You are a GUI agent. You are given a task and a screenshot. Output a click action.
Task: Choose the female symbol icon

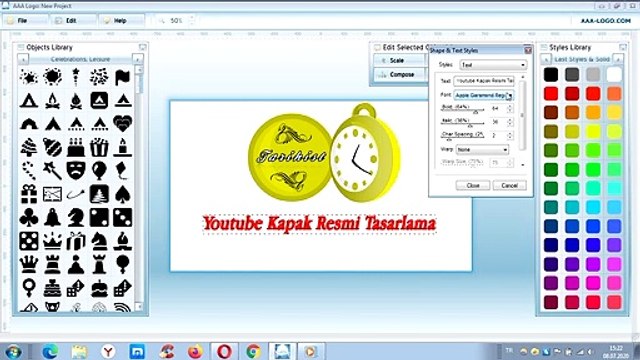coord(29,288)
